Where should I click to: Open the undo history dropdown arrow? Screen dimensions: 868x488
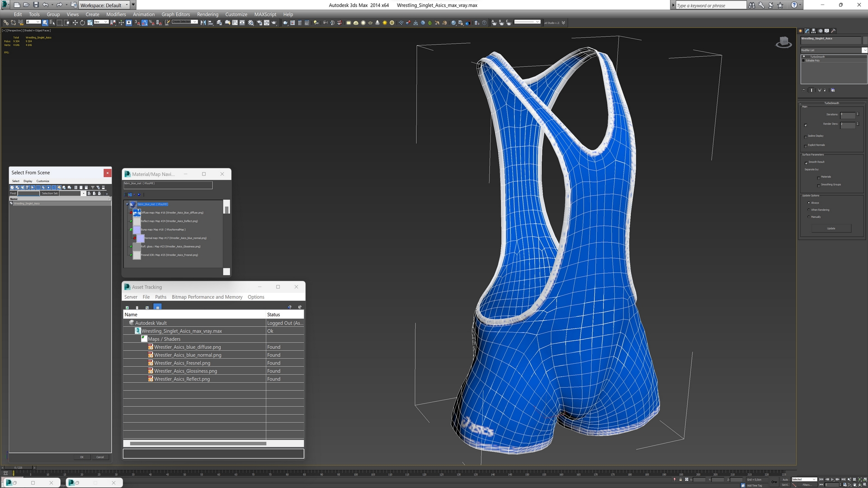click(52, 5)
